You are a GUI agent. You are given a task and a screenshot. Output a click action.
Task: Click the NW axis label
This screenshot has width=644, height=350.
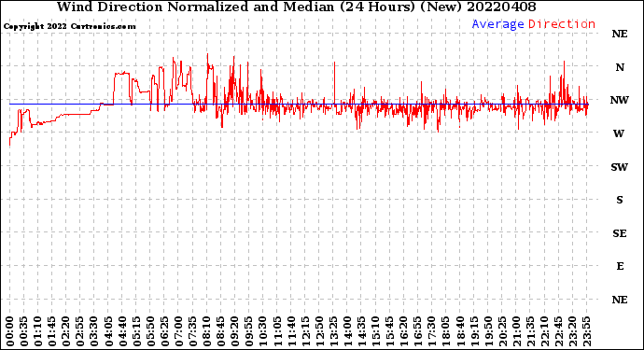[620, 100]
